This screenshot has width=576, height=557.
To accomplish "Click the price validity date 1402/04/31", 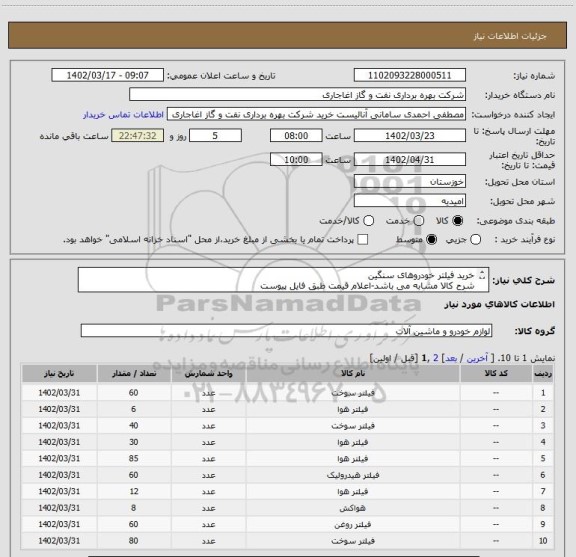I will pyautogui.click(x=410, y=159).
